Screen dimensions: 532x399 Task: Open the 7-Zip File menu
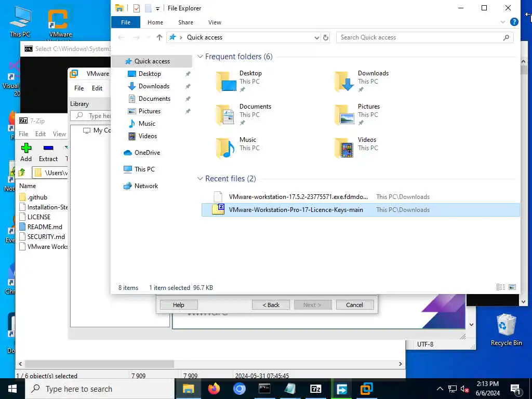pyautogui.click(x=23, y=134)
